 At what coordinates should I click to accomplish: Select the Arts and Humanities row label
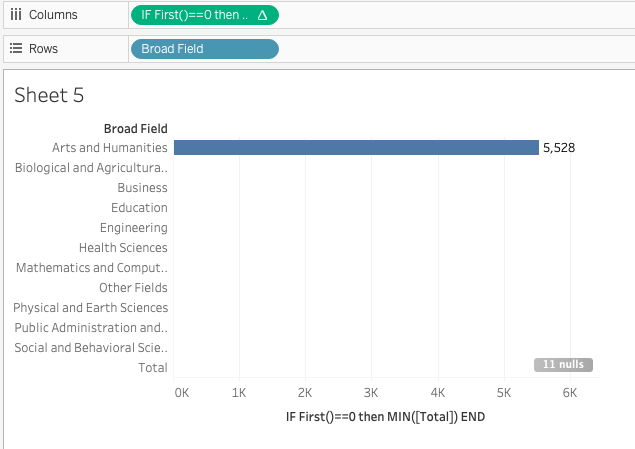tap(109, 148)
